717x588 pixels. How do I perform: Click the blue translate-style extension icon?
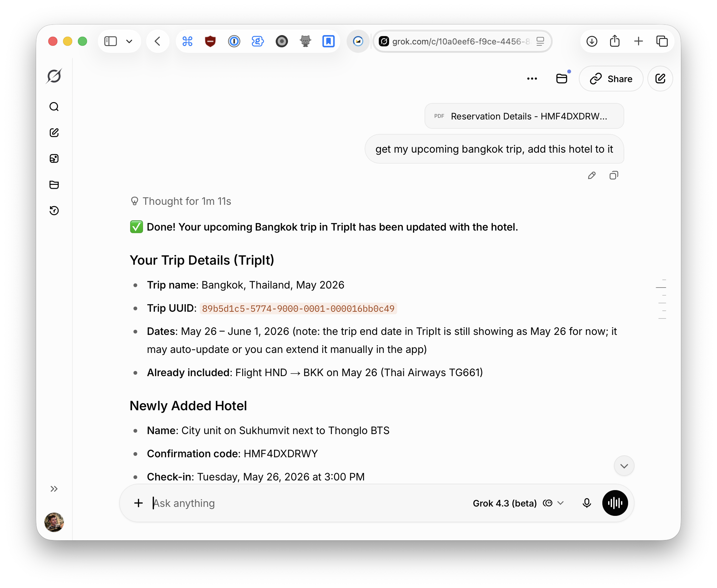[x=258, y=41]
